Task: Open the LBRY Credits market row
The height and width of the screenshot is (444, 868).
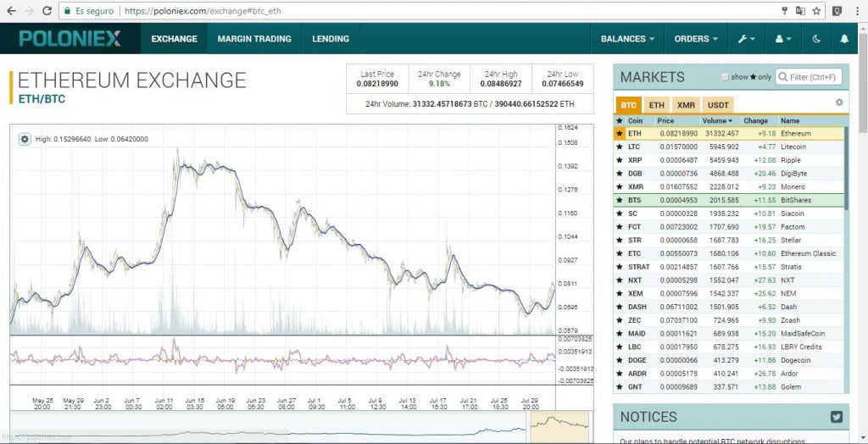Action: (x=730, y=347)
